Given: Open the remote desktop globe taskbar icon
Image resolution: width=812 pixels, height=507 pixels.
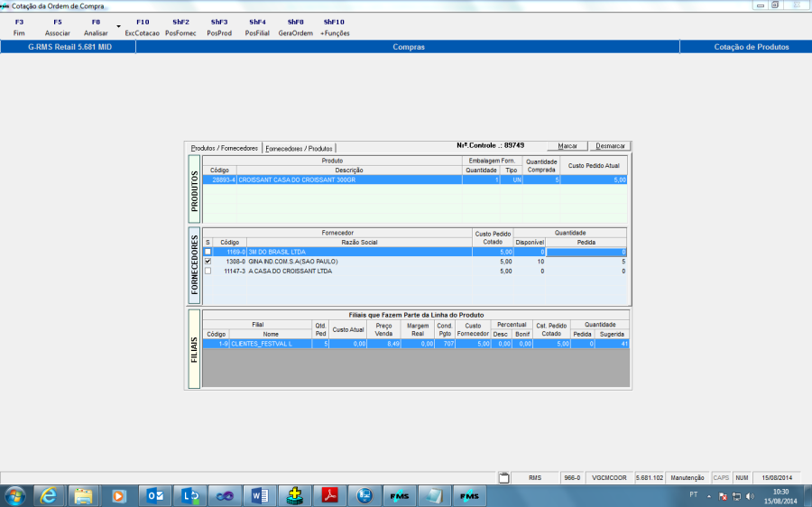Looking at the screenshot, I should [x=364, y=496].
